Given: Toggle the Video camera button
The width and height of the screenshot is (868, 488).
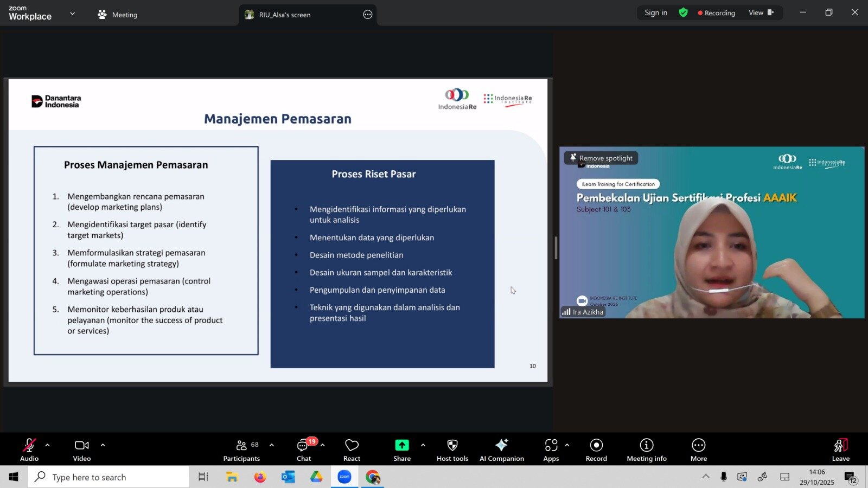Looking at the screenshot, I should point(82,450).
